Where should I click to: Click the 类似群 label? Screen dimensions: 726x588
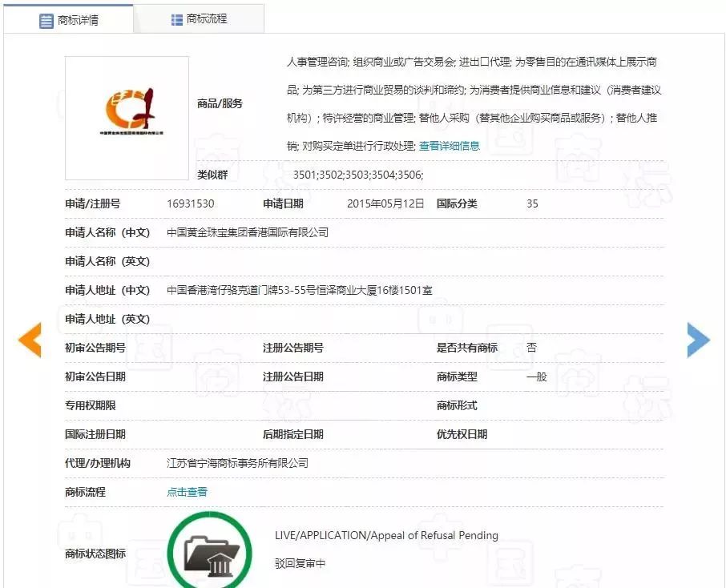coord(212,175)
